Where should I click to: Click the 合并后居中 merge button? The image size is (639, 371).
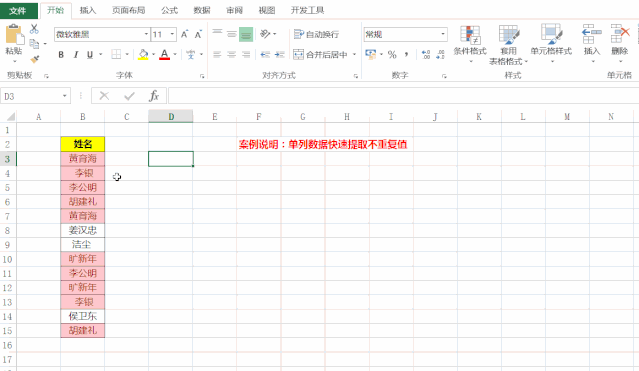[x=320, y=54]
